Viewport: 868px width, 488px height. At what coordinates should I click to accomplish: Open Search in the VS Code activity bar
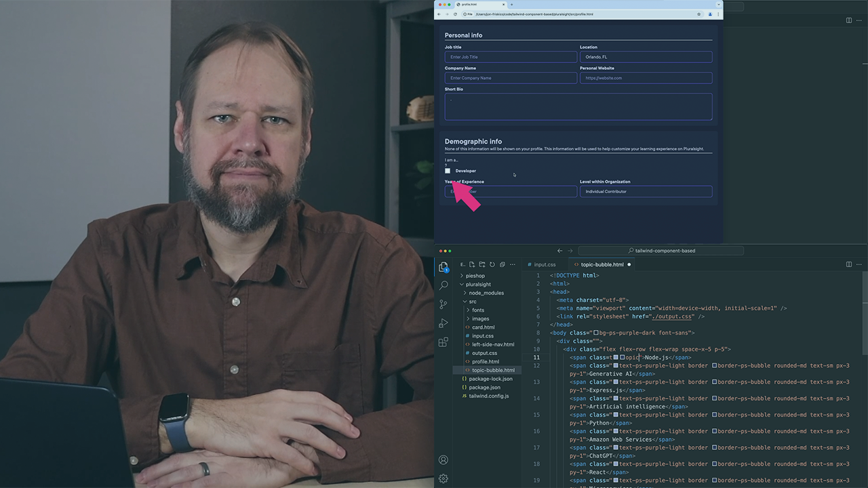(443, 285)
